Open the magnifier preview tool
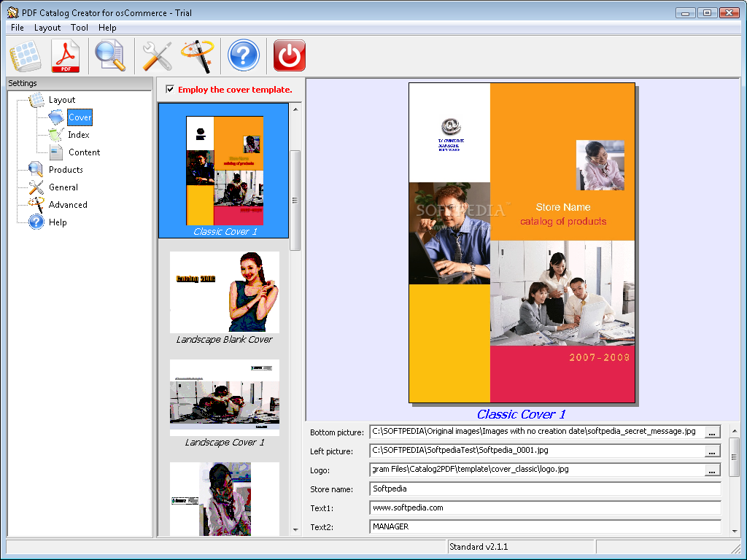 (x=110, y=55)
